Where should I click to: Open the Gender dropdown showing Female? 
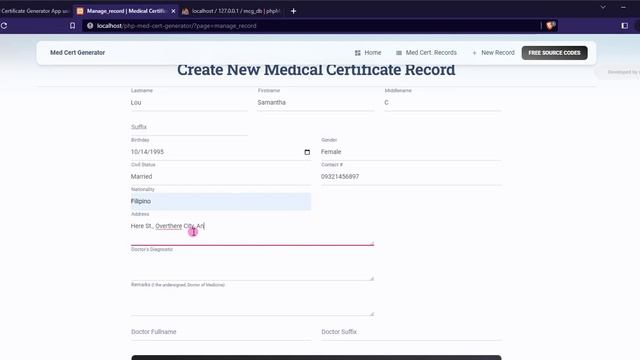pos(411,152)
